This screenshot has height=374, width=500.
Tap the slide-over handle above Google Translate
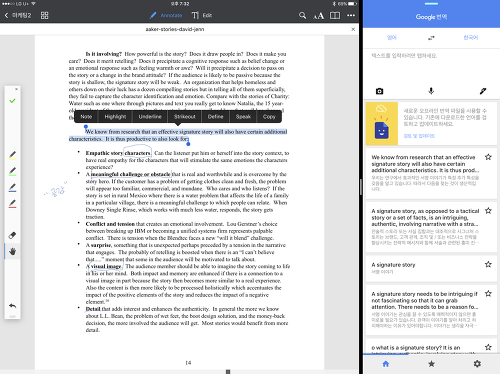point(431,4)
